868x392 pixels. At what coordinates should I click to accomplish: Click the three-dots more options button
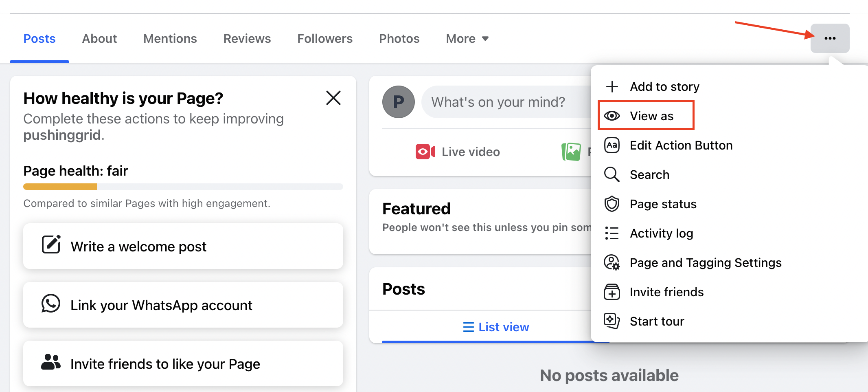pos(829,38)
